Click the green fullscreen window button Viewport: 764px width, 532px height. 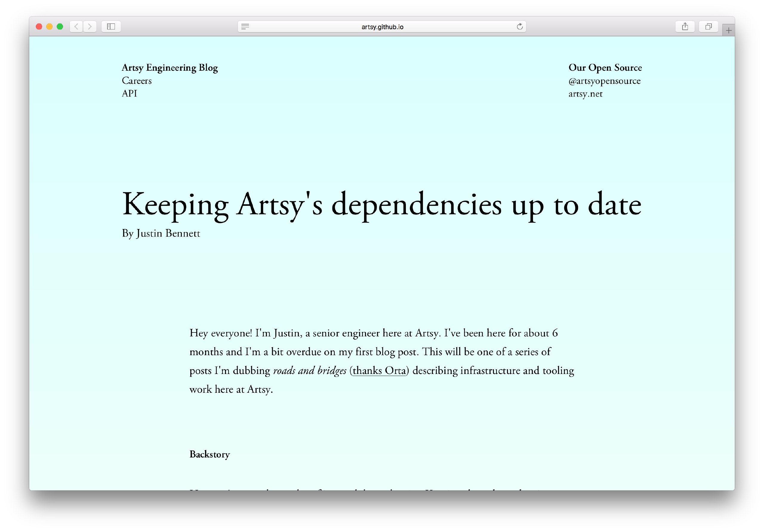click(60, 27)
